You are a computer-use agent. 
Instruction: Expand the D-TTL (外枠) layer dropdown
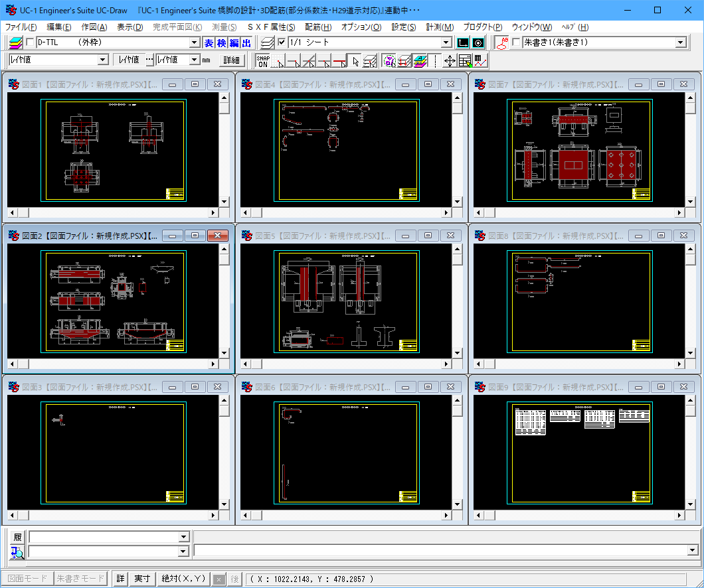click(195, 42)
